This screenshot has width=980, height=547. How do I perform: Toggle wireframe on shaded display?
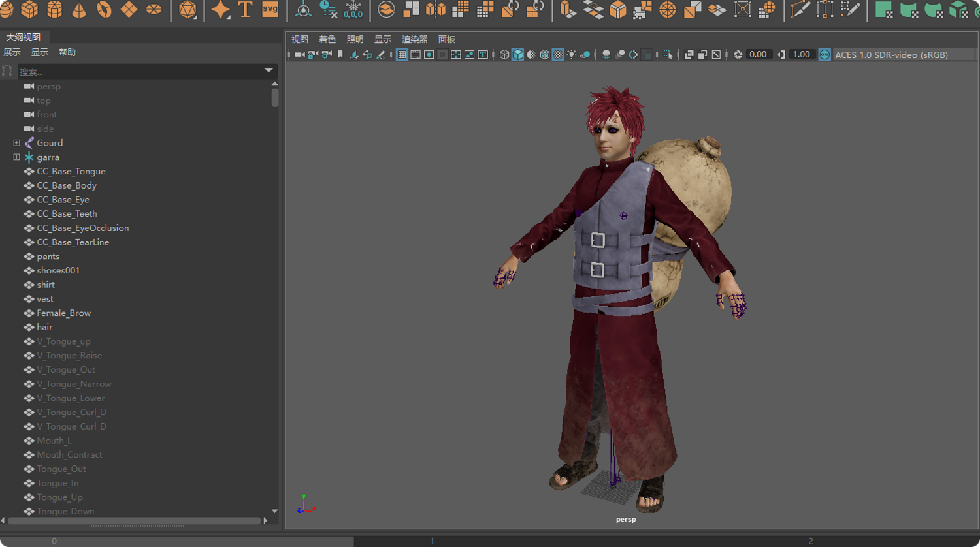coord(545,55)
